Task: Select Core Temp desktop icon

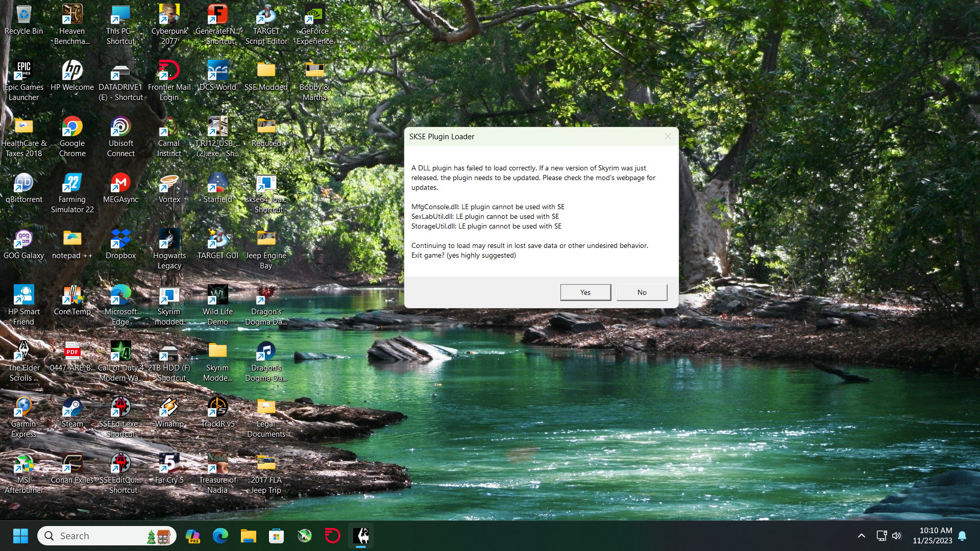Action: click(72, 300)
